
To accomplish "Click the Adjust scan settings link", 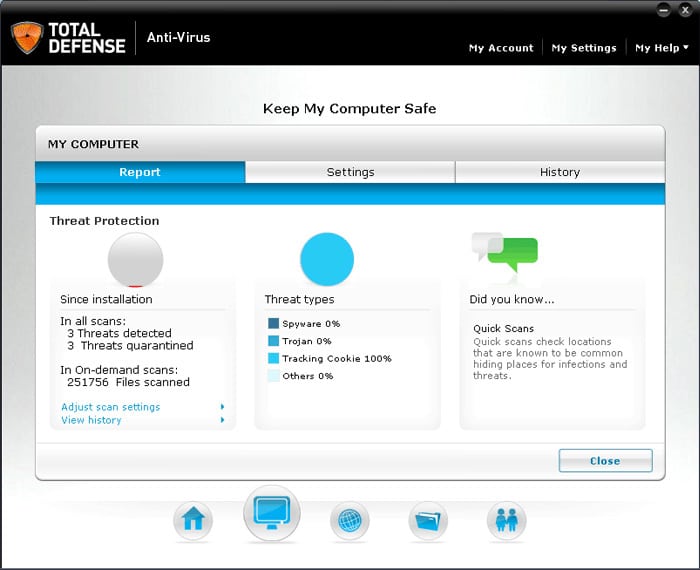I will (111, 407).
